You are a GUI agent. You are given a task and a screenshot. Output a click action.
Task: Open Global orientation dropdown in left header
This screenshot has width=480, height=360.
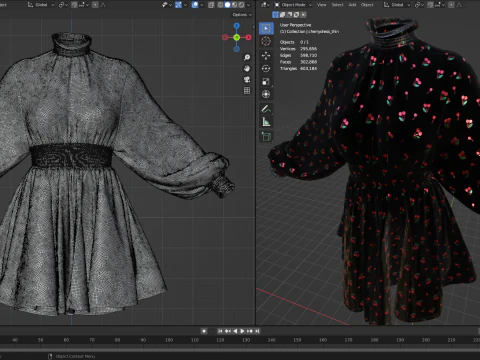click(41, 5)
